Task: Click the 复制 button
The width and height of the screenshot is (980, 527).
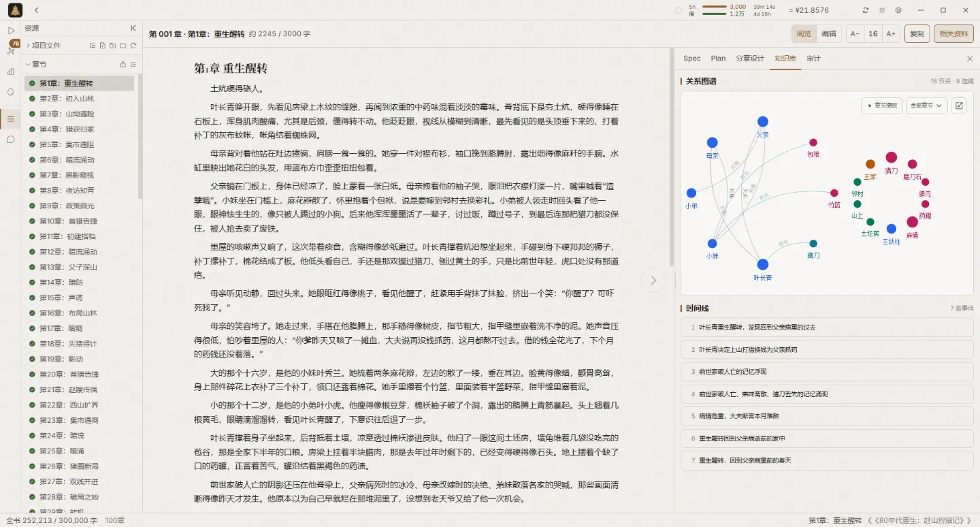Action: 917,34
